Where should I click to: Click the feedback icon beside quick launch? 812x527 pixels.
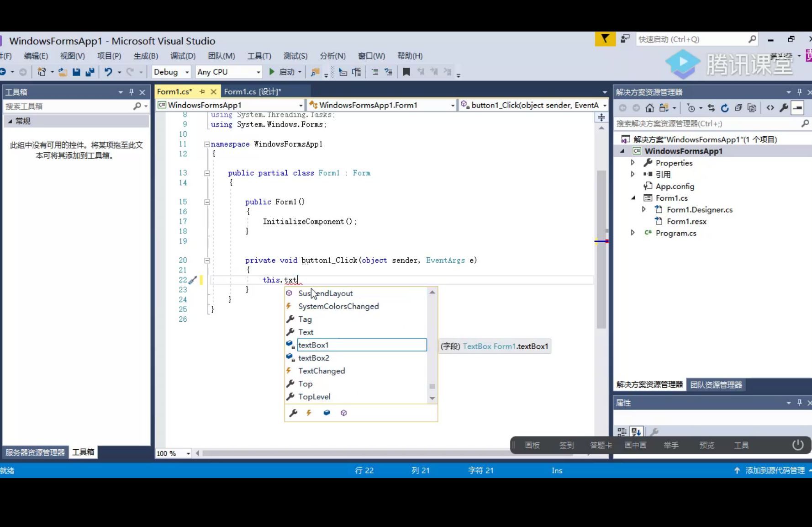point(625,39)
